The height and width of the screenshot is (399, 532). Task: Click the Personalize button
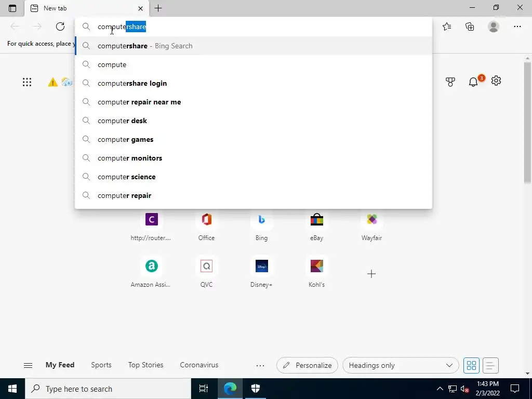(x=307, y=365)
